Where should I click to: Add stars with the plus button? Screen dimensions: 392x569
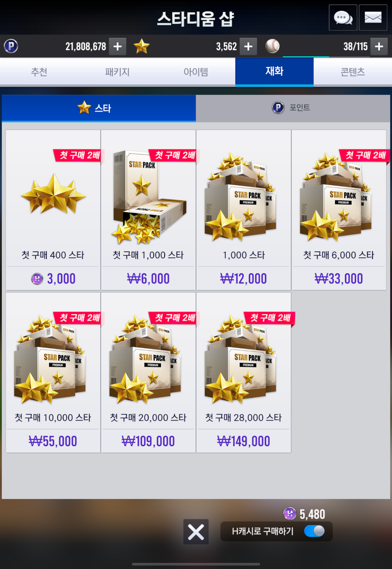(x=248, y=46)
